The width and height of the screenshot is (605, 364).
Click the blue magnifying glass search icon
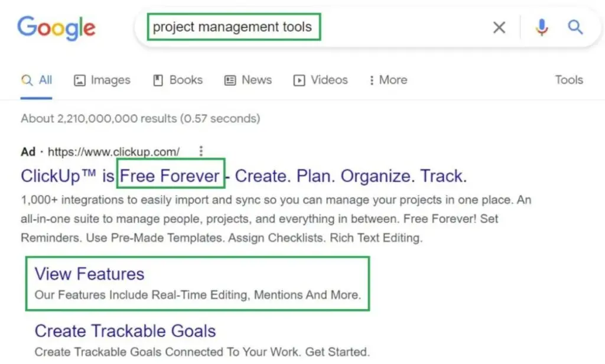[575, 27]
